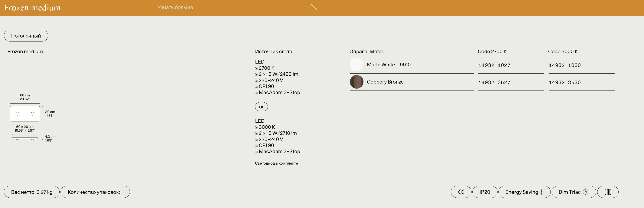Click the 'Узнать больше' link
Image resolution: width=644 pixels, height=208 pixels.
pyautogui.click(x=175, y=8)
